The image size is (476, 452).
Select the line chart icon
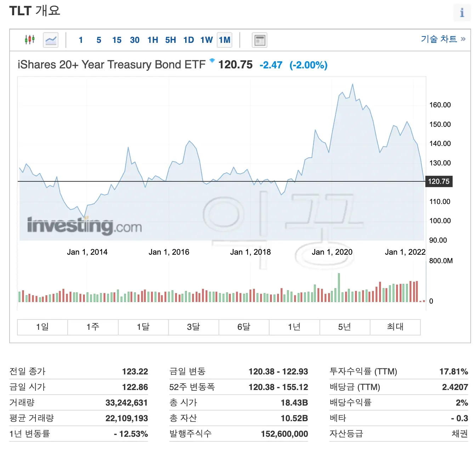[x=50, y=40]
